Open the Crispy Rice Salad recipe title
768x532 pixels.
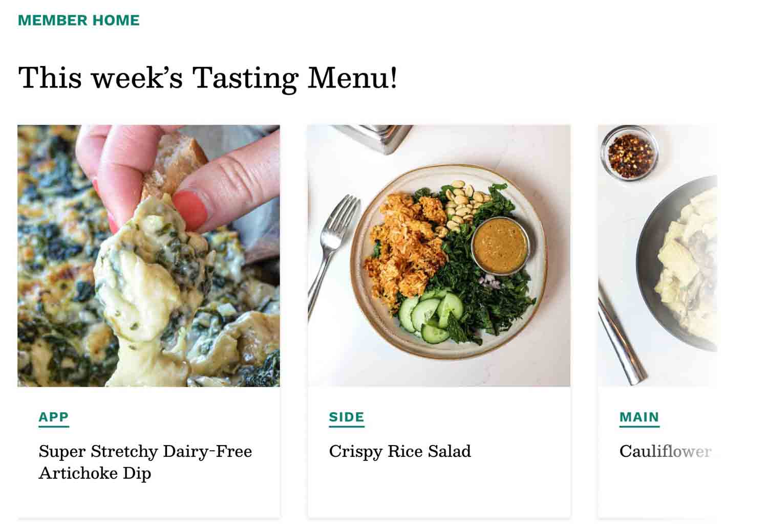(400, 451)
